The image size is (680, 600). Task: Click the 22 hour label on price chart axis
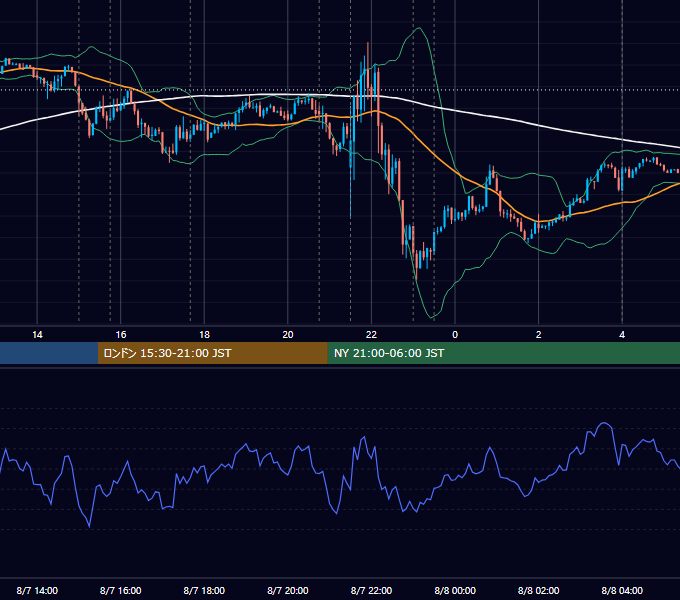(371, 335)
